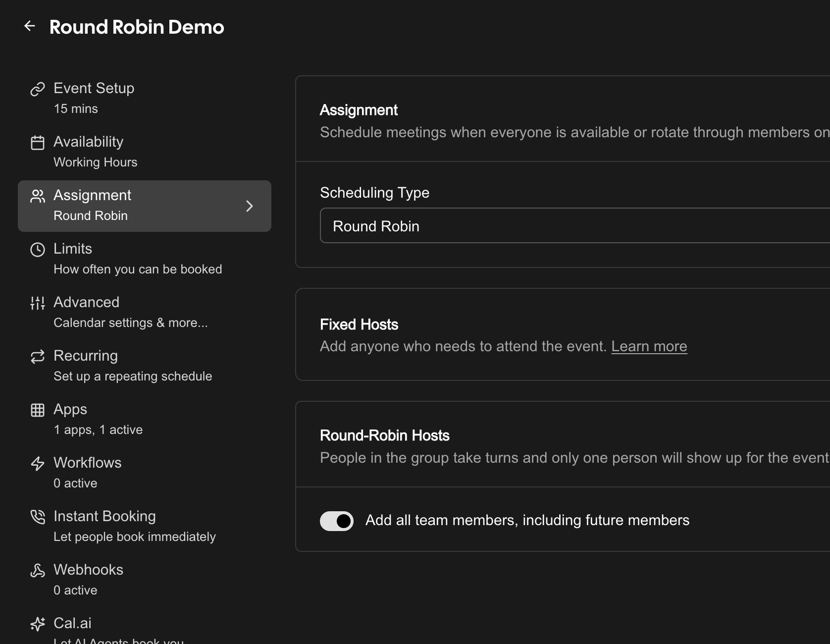This screenshot has width=830, height=644.
Task: Switch to the Availability tab
Action: click(145, 153)
